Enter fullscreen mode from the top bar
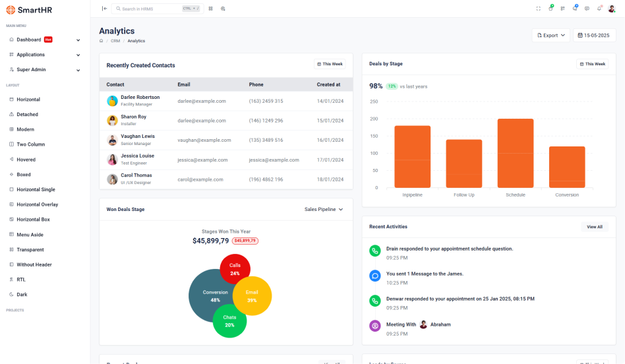This screenshot has width=625, height=364. coord(539,9)
